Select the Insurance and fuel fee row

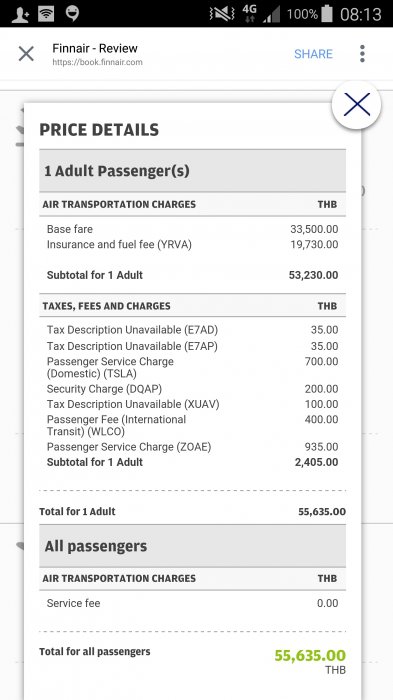click(192, 245)
